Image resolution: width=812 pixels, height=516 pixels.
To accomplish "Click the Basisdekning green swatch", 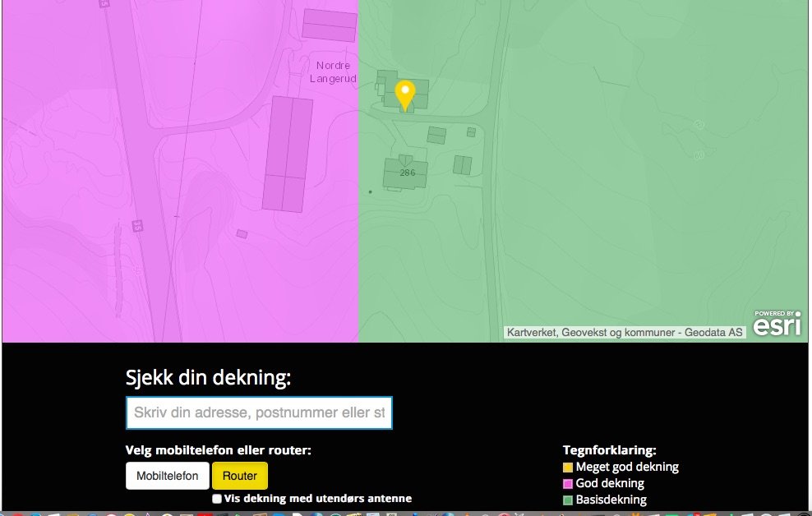I will (568, 500).
